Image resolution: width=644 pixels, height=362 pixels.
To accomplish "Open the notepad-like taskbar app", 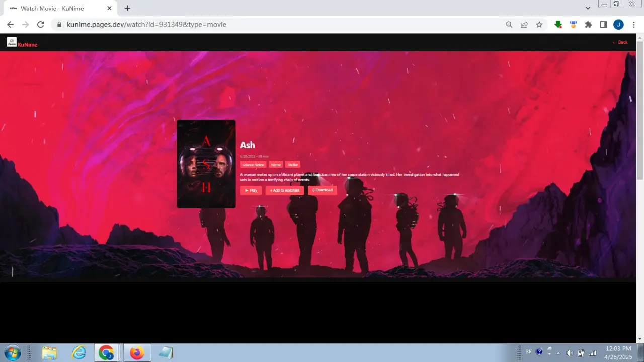I will pyautogui.click(x=166, y=352).
